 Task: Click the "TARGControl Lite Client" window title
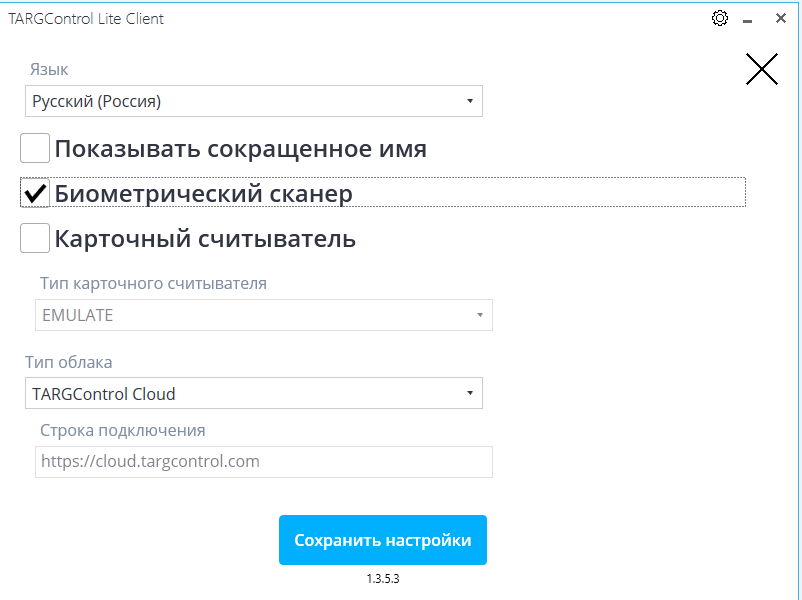(86, 19)
